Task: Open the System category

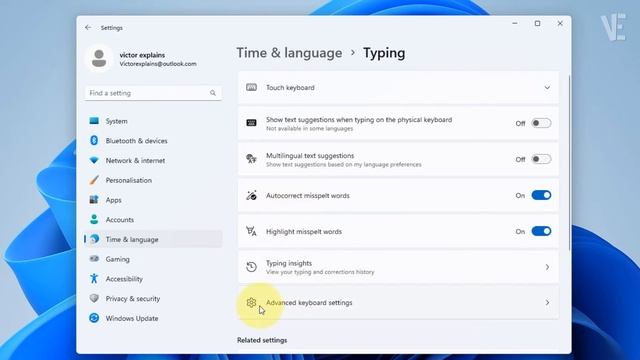Action: [153, 121]
